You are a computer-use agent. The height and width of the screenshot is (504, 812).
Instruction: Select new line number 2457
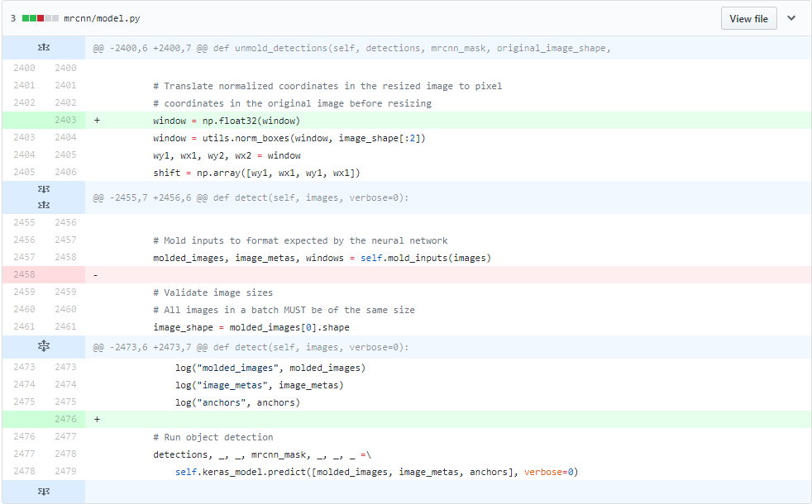(65, 240)
